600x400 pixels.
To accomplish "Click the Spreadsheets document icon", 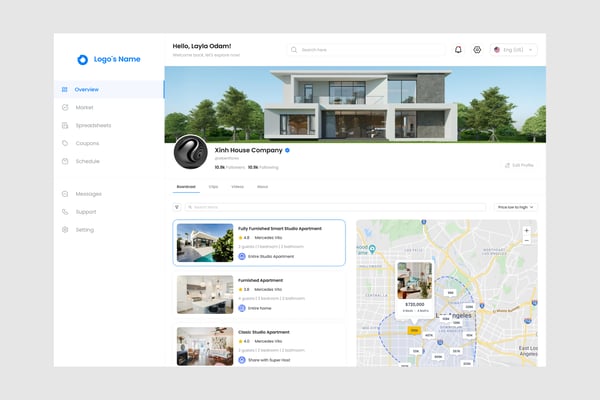I will [65, 126].
